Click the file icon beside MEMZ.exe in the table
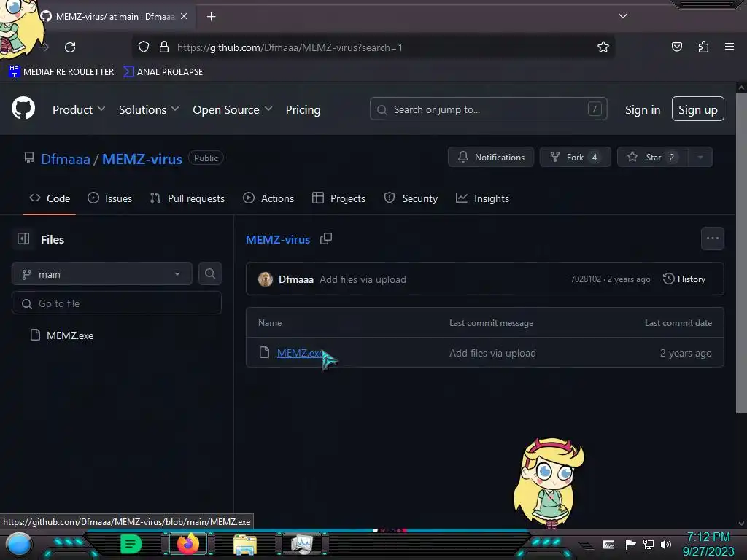 point(264,352)
